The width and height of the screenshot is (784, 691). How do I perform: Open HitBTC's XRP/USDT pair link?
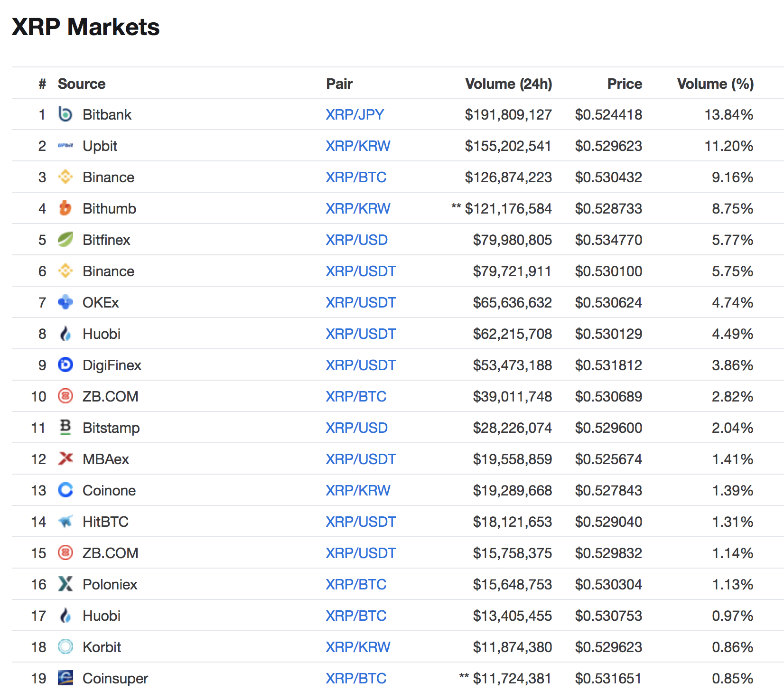pos(361,522)
